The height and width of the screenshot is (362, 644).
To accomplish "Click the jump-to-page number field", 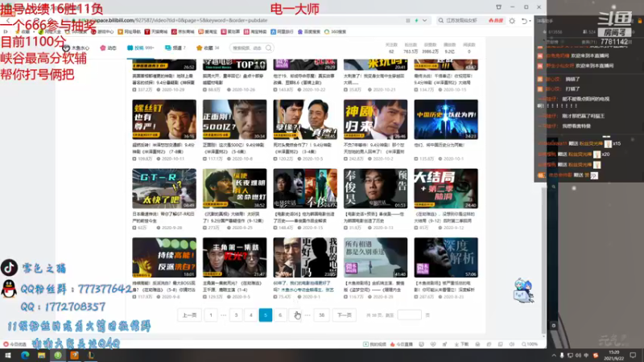I will pyautogui.click(x=409, y=315).
